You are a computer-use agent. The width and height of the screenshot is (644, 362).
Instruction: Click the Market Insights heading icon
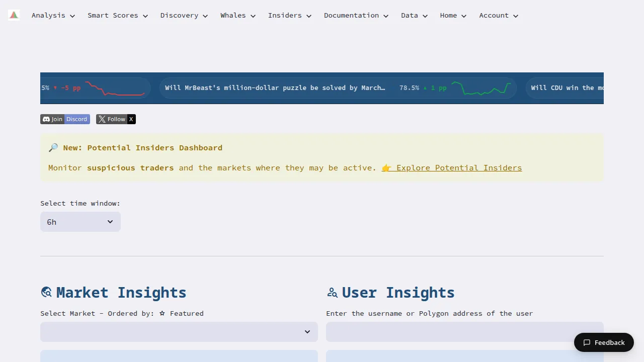(x=46, y=292)
